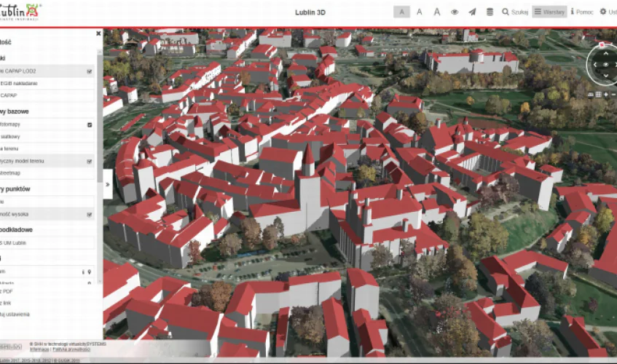Close the layers side panel with X
The image size is (617, 364).
98,33
